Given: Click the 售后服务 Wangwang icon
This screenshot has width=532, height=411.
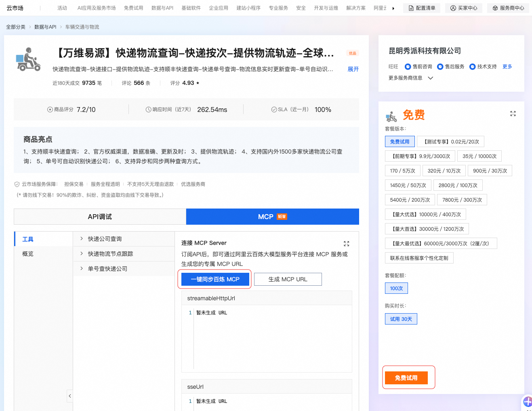Looking at the screenshot, I should 440,67.
